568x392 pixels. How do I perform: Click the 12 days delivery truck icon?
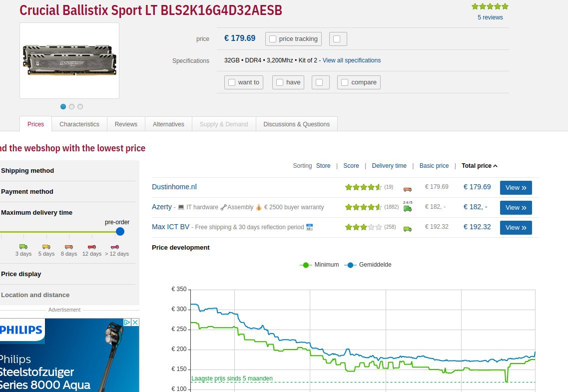point(92,247)
